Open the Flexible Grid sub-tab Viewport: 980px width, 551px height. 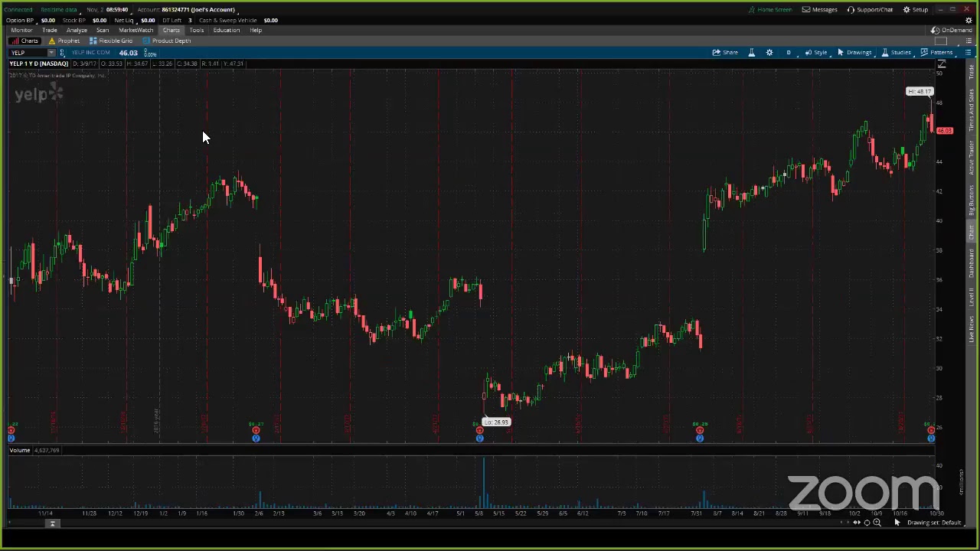coord(111,41)
